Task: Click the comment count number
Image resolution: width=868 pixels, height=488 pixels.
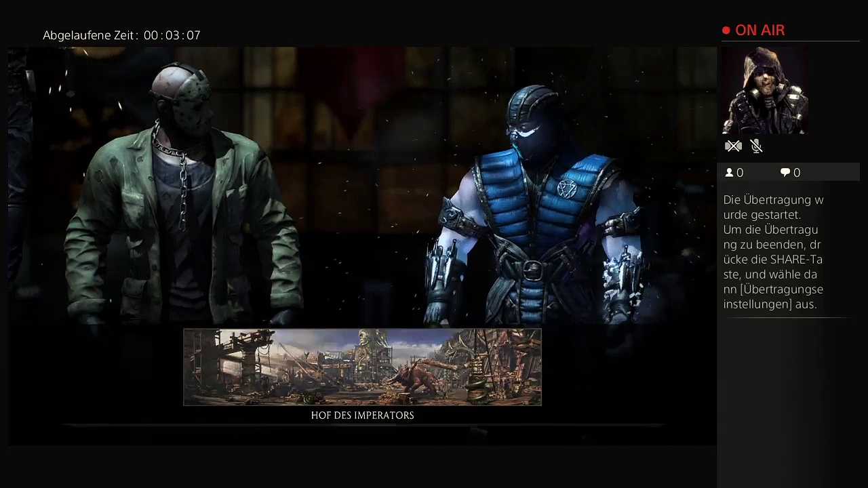Action: coord(797,173)
